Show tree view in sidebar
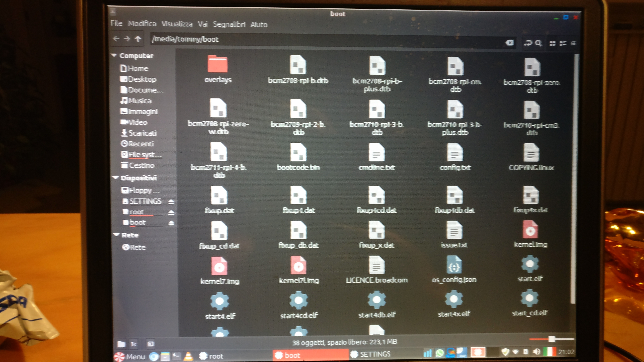This screenshot has width=644, height=362. [x=134, y=344]
